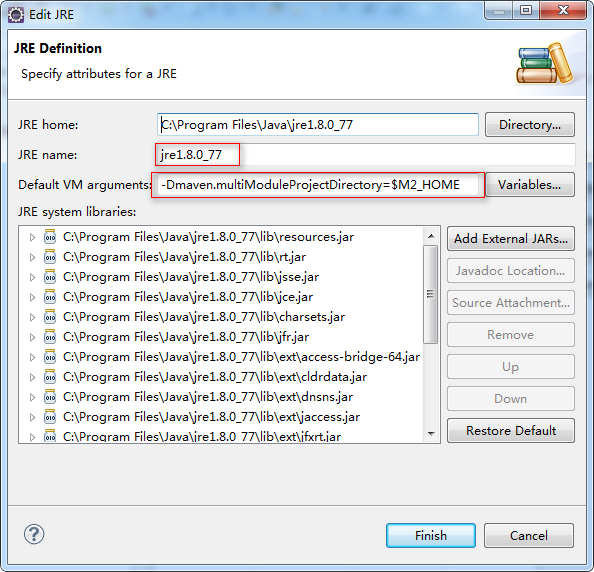The height and width of the screenshot is (572, 594).
Task: Click Add External JARs... button
Action: (511, 239)
